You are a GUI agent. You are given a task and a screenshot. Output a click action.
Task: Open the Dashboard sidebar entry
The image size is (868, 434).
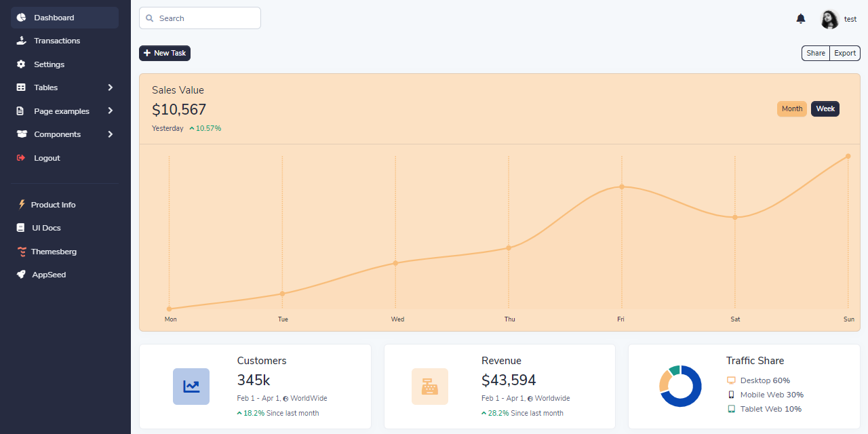(54, 17)
